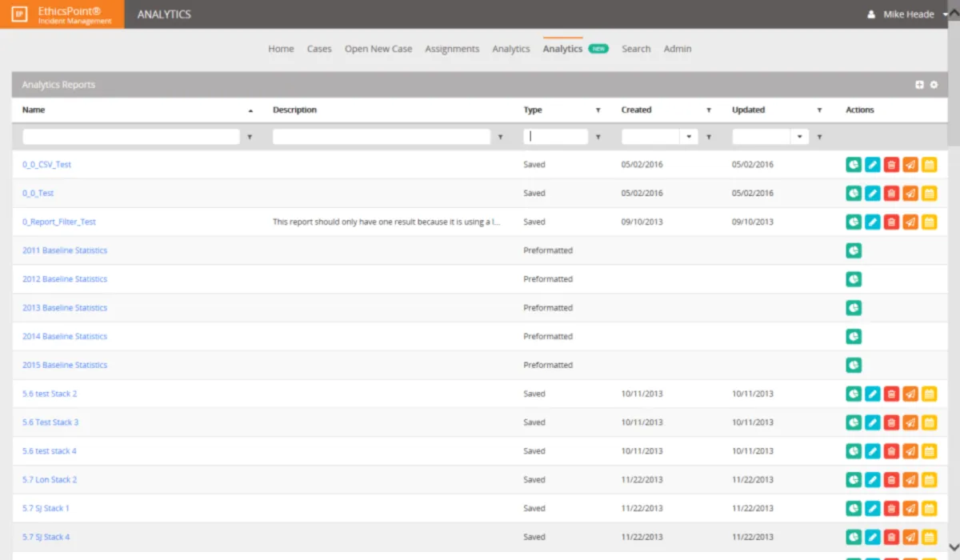The image size is (960, 560).
Task: Open the Analytics Reports gear settings
Action: tap(934, 85)
